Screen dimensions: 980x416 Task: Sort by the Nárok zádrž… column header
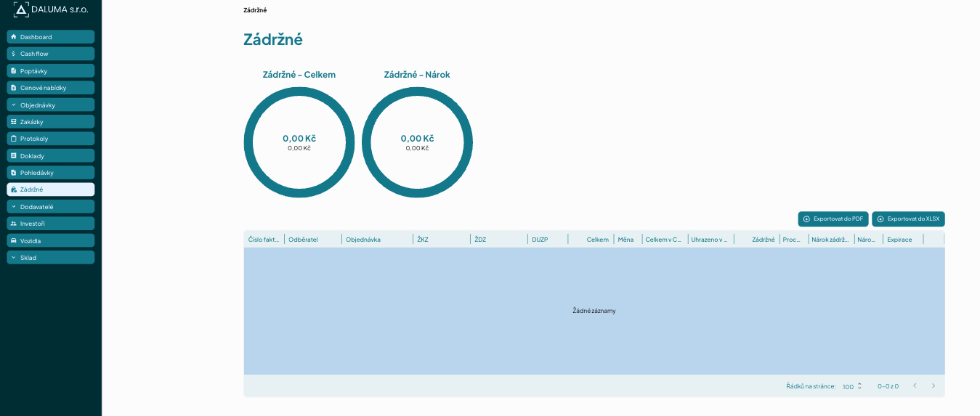[x=830, y=240]
